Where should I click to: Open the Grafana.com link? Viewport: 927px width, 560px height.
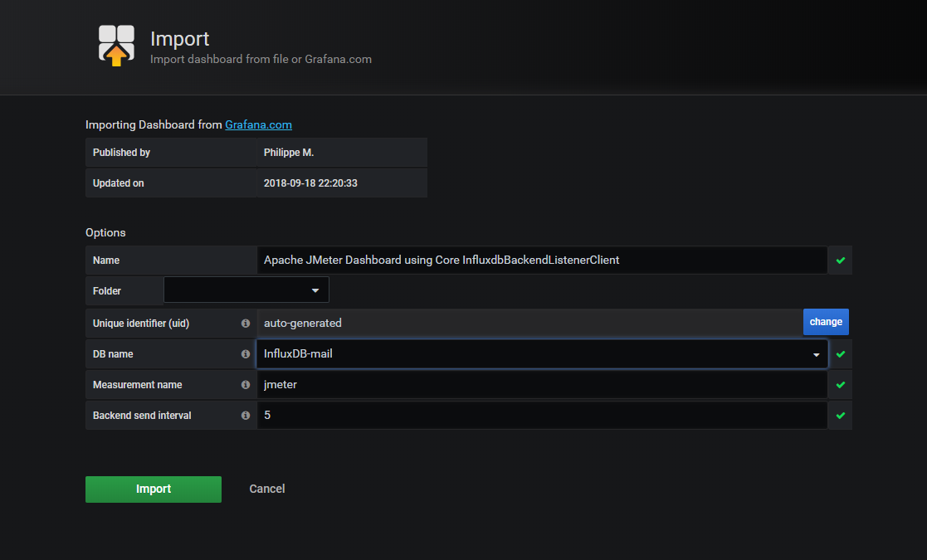258,125
